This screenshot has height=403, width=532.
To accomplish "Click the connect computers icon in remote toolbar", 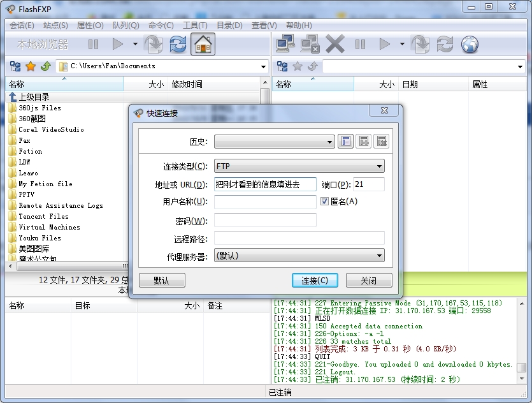I will point(285,44).
